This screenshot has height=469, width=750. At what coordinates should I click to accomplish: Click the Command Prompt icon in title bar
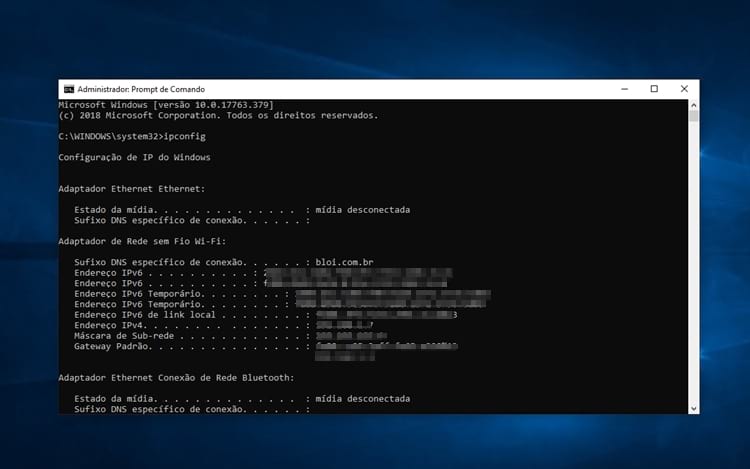(68, 89)
